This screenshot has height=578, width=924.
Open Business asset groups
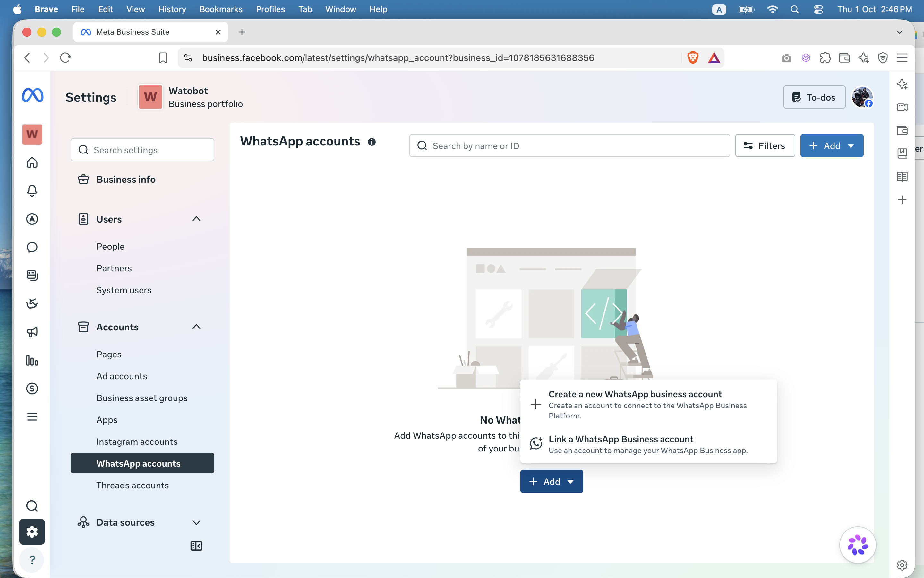point(142,398)
